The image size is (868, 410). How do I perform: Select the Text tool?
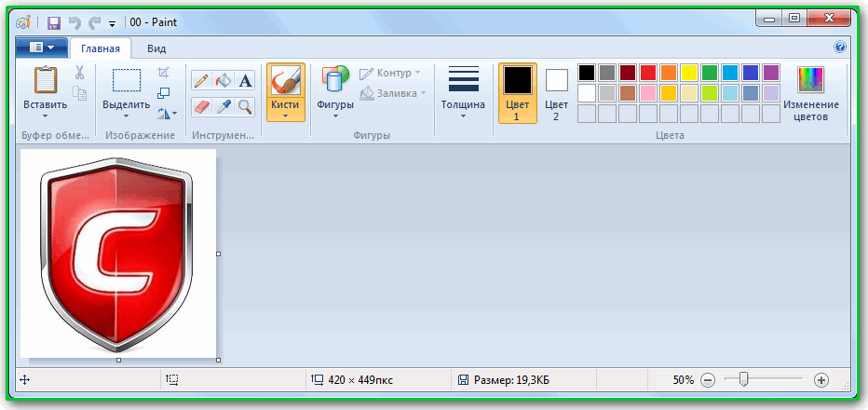(245, 80)
